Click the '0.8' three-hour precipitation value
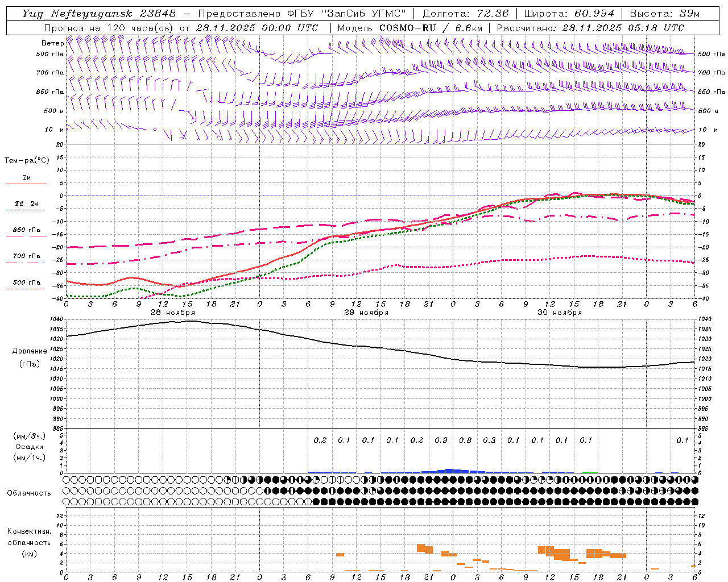728x582 pixels. point(465,440)
